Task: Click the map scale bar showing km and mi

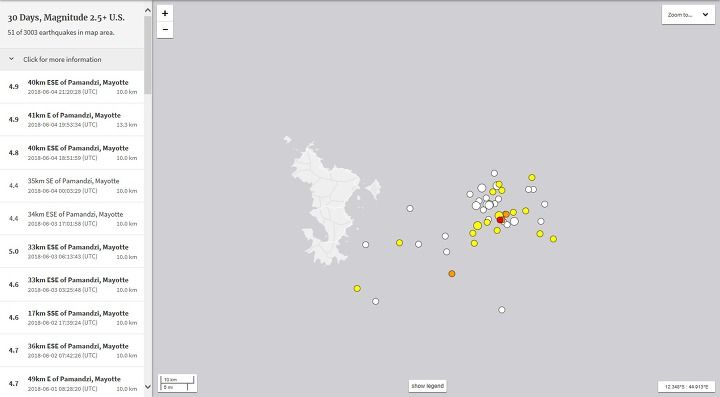Action: point(178,383)
